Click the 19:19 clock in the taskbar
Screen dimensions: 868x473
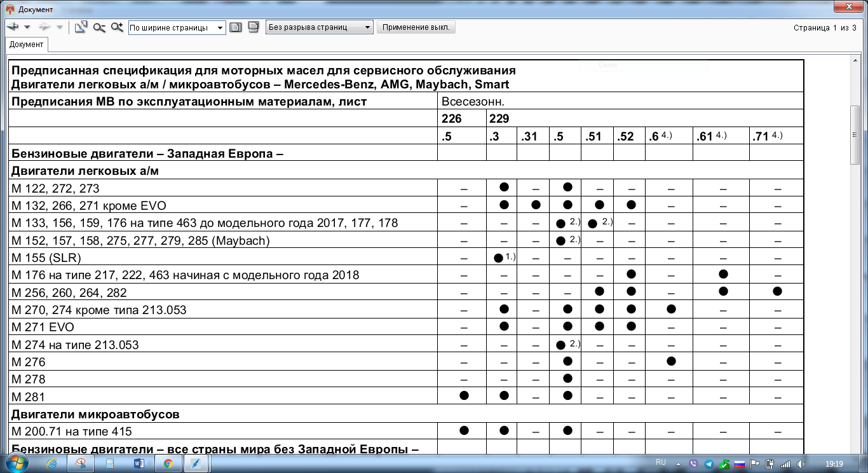pos(834,463)
